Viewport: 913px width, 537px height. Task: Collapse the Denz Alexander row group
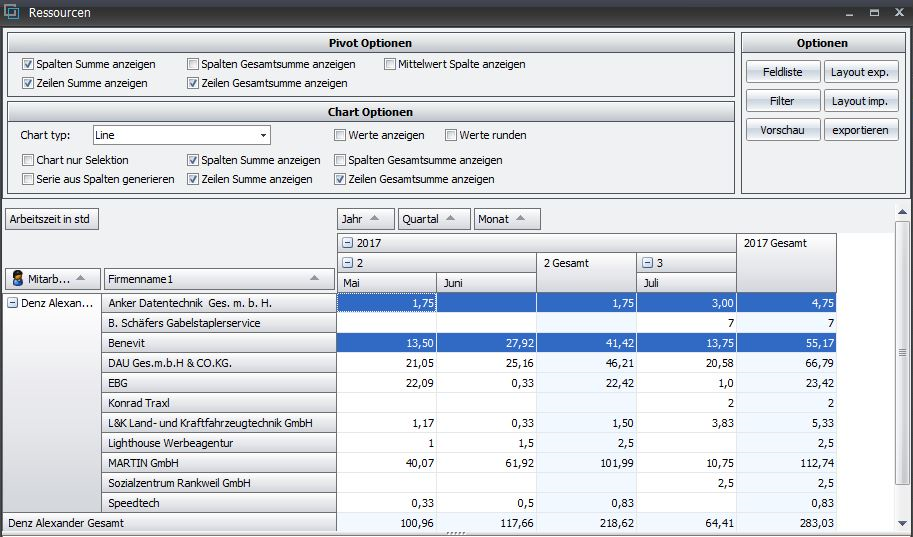(12, 303)
